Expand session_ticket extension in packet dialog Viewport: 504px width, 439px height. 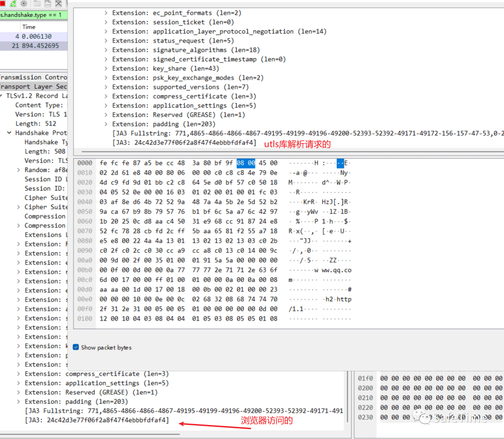pyautogui.click(x=106, y=22)
